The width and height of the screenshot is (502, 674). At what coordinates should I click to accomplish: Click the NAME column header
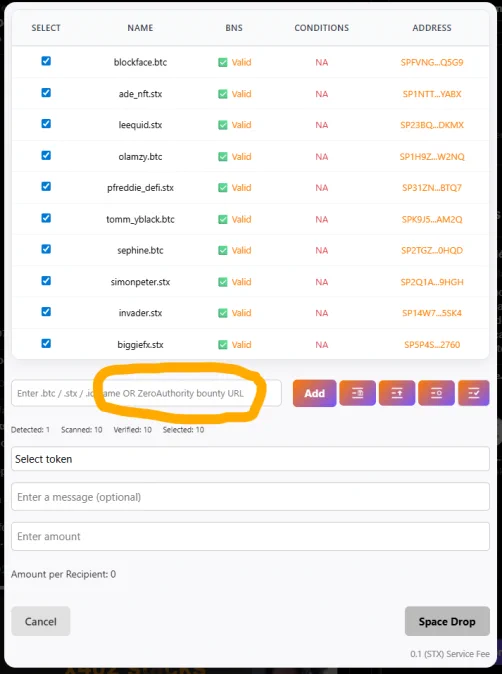click(140, 28)
